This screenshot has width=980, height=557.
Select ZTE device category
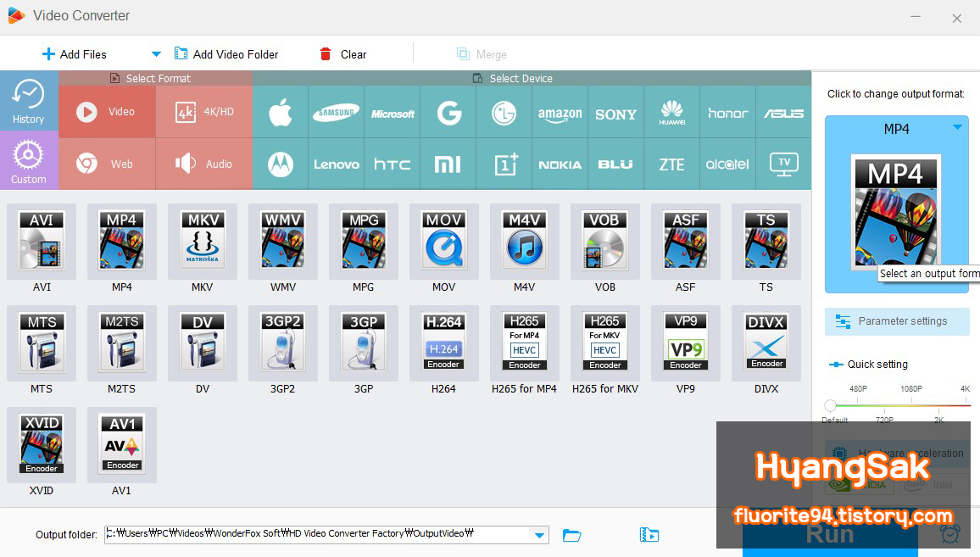(x=672, y=164)
